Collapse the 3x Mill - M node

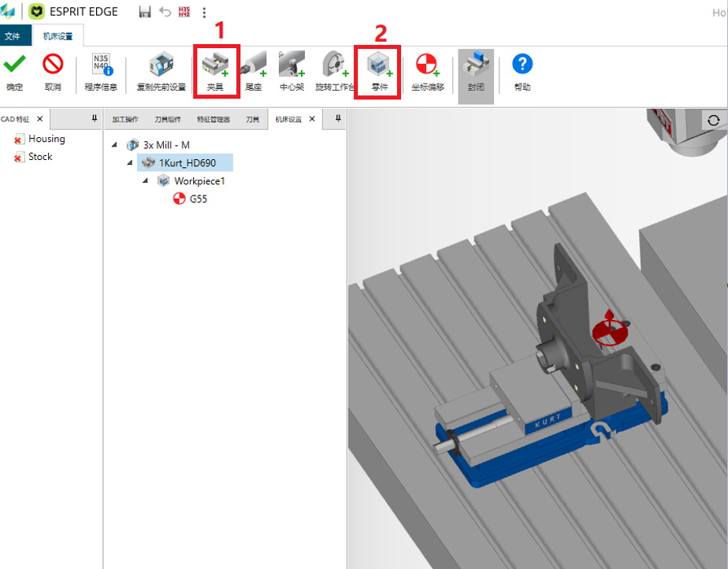[114, 145]
